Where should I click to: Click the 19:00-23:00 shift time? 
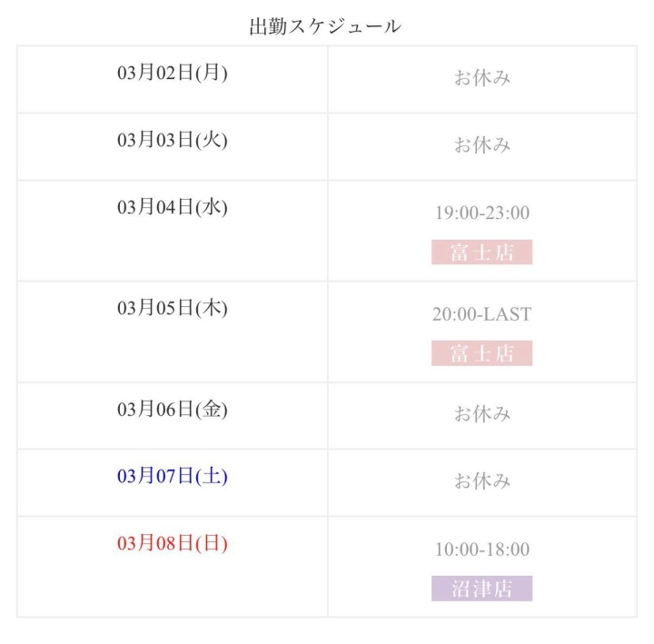(481, 213)
